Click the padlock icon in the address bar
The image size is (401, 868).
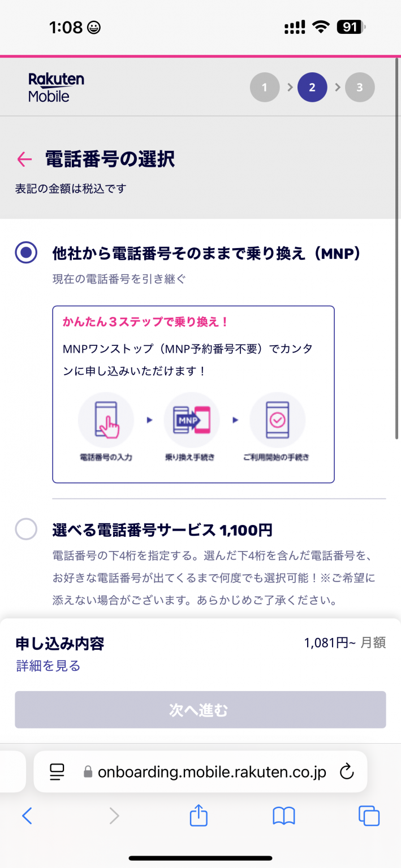pos(88,771)
